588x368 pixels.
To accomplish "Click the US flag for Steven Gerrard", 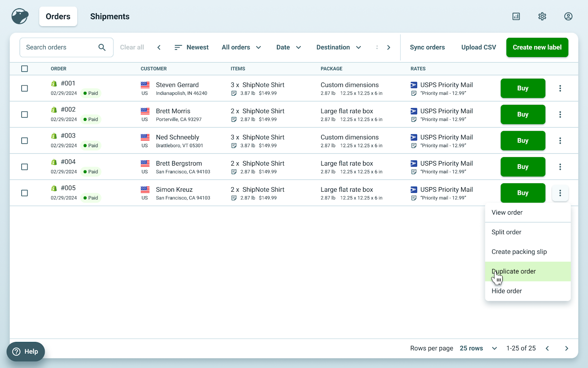I will 145,85.
